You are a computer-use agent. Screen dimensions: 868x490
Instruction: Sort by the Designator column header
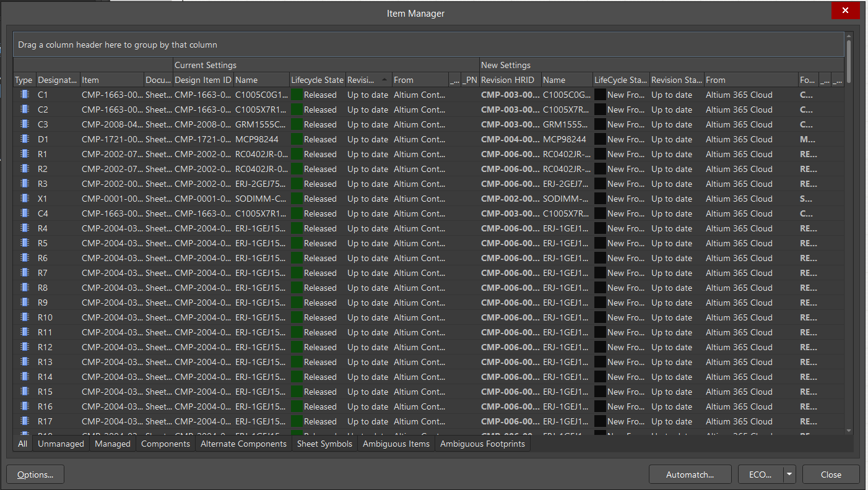point(58,80)
